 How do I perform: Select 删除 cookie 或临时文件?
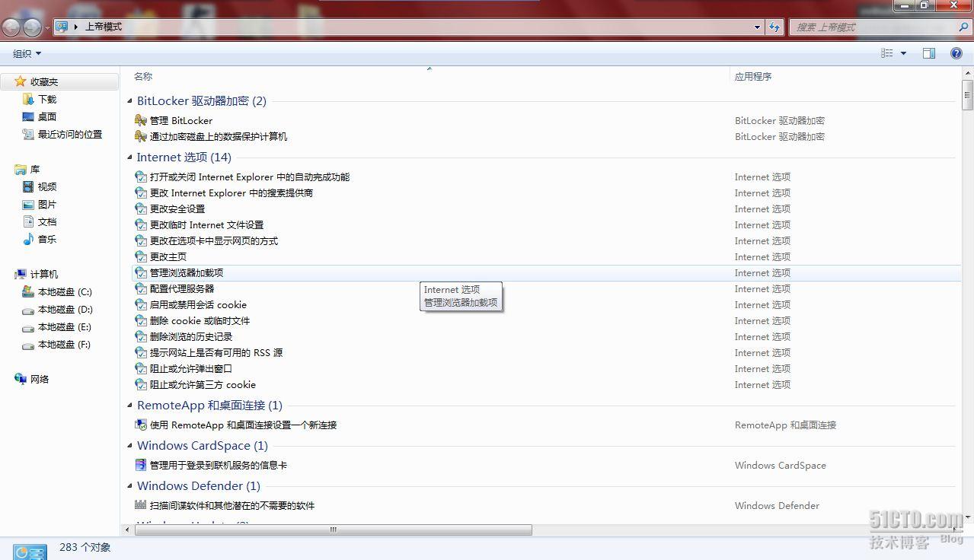pos(200,320)
